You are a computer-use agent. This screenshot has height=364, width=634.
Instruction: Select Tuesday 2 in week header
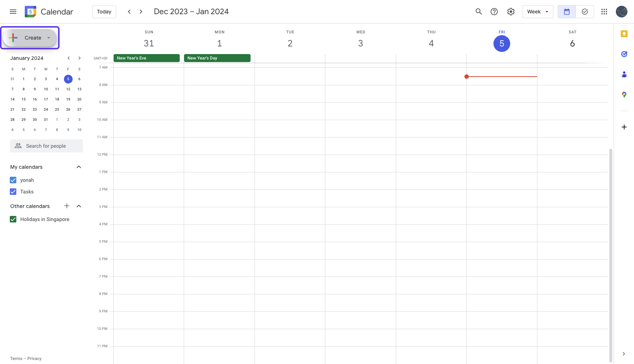pyautogui.click(x=290, y=44)
